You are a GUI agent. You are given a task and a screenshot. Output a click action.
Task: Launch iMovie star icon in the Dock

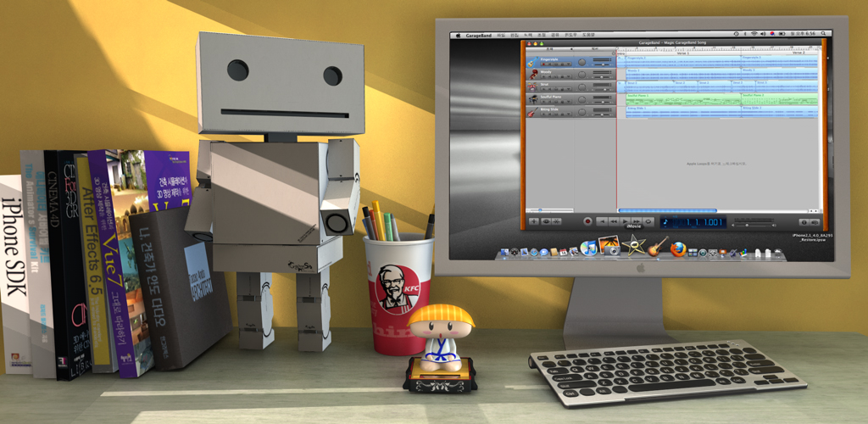634,245
